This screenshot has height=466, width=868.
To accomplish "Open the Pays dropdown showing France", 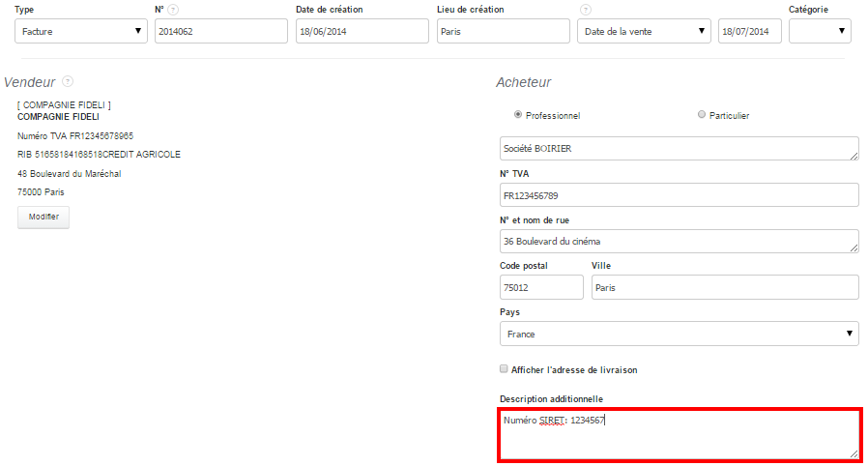I will pos(680,334).
